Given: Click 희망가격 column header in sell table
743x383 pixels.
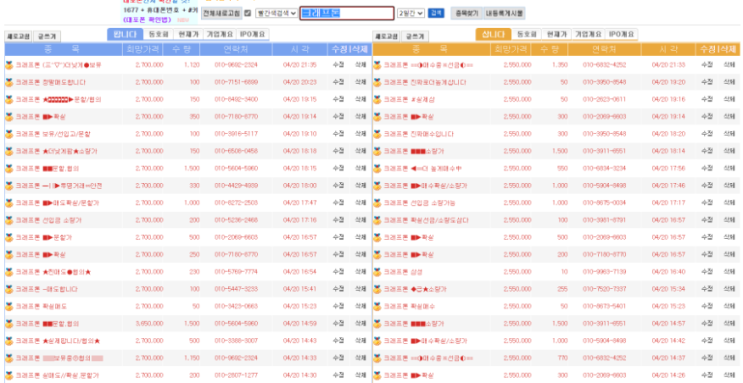Looking at the screenshot, I should (142, 49).
